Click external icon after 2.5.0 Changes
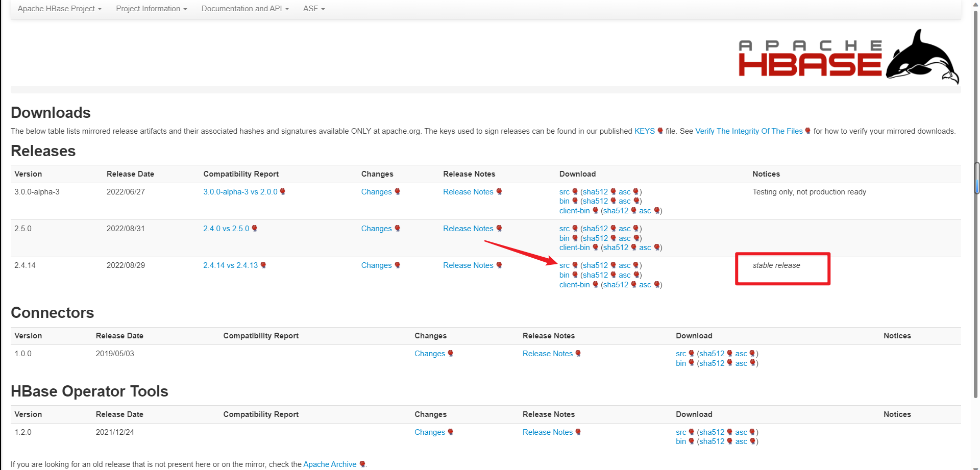Image resolution: width=980 pixels, height=470 pixels. (397, 229)
